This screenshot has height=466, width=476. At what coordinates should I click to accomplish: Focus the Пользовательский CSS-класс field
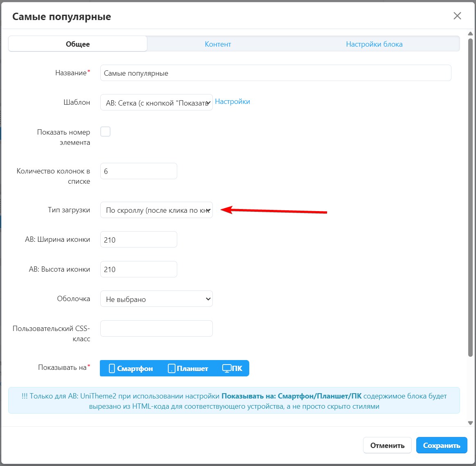click(x=156, y=329)
